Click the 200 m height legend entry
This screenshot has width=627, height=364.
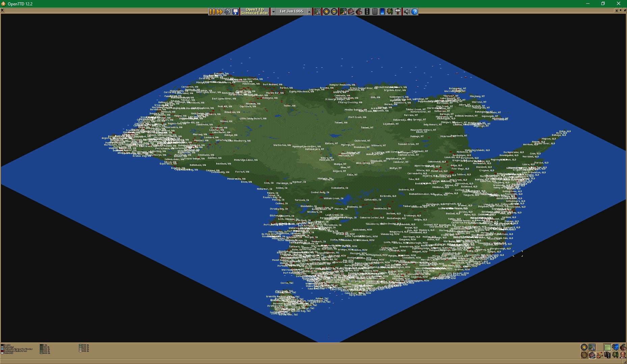click(x=45, y=349)
